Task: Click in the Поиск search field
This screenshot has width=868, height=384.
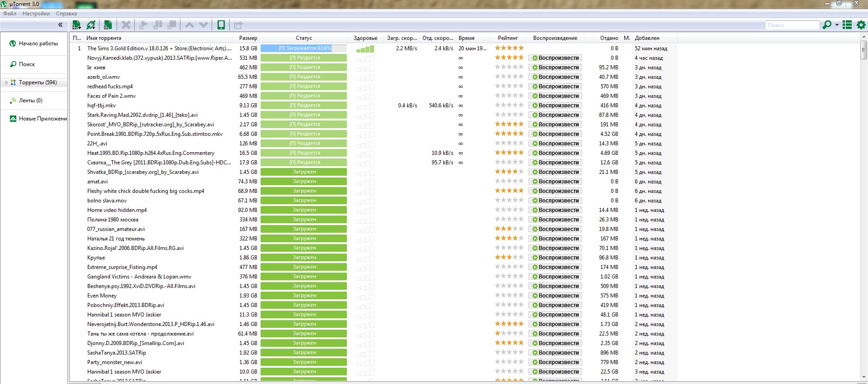Action: pyautogui.click(x=792, y=25)
